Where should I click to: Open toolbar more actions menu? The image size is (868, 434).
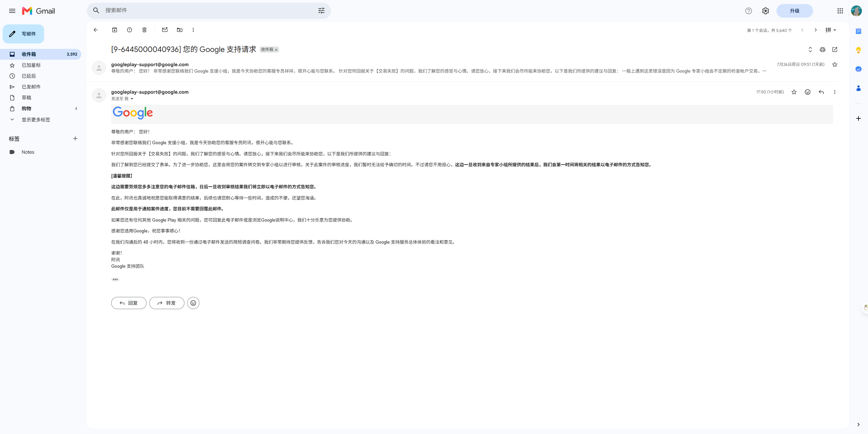tap(193, 30)
